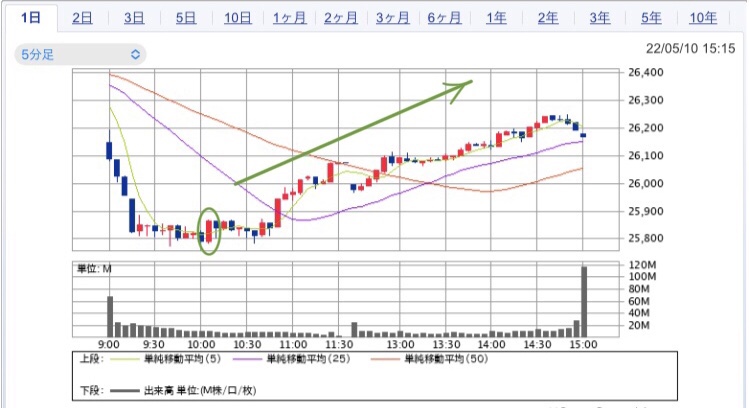Switch to the 1年 chart view
Image resolution: width=749 pixels, height=408 pixels.
click(496, 18)
